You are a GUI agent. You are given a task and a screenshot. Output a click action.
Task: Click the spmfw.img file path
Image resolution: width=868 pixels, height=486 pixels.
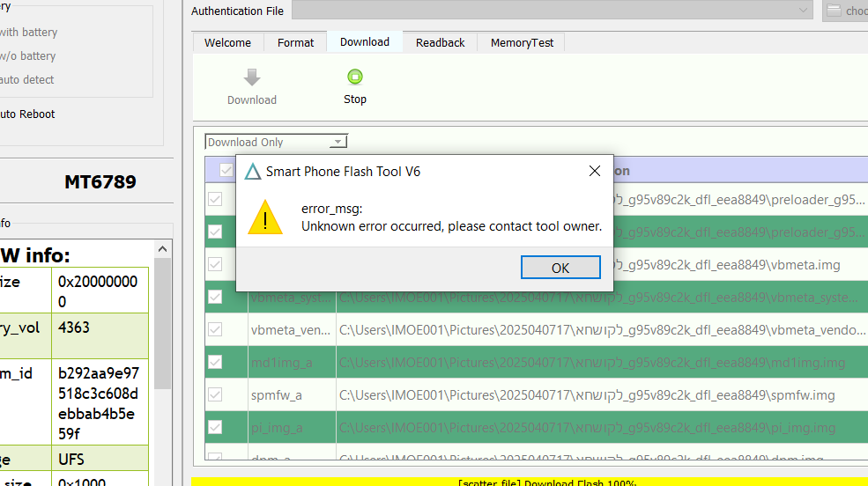click(587, 395)
